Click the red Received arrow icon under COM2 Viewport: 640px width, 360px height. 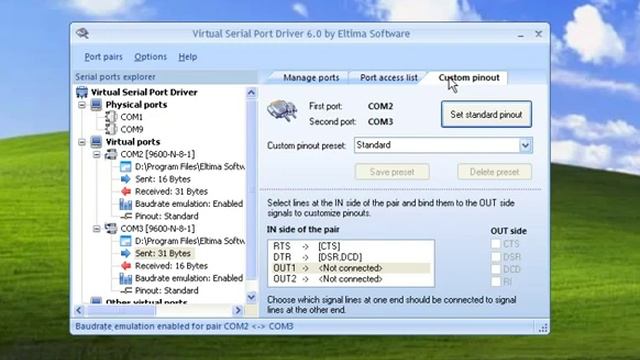point(126,191)
